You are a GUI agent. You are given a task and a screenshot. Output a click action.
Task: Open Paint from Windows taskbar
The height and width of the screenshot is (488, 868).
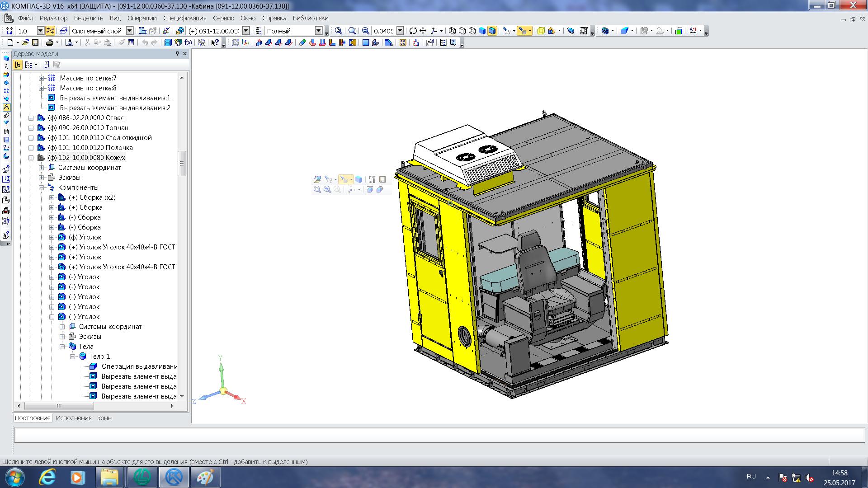pos(205,477)
